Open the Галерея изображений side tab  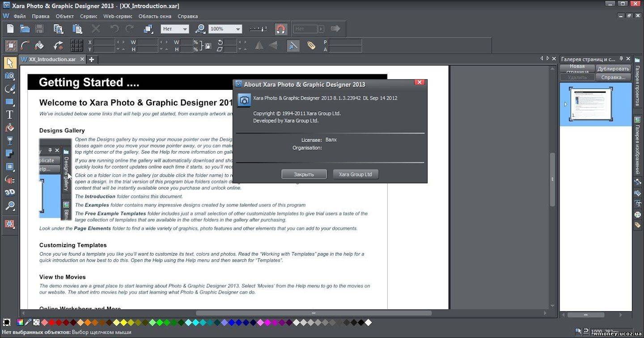click(638, 146)
